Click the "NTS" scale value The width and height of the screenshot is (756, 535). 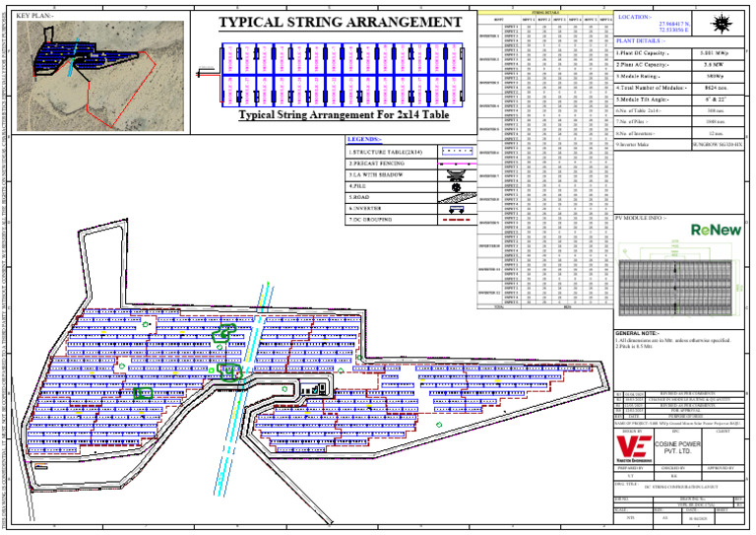tap(630, 517)
